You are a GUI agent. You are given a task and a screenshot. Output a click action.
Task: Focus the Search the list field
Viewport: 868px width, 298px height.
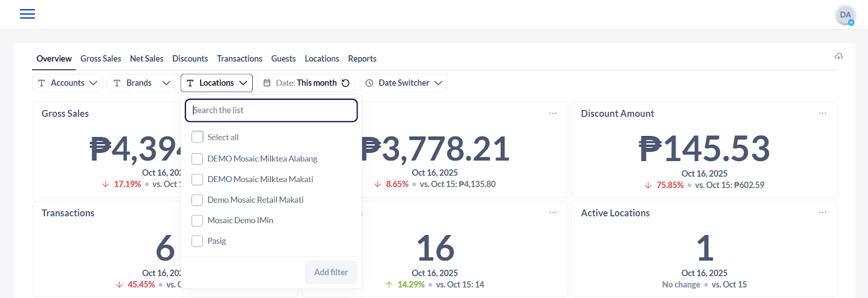[271, 111]
